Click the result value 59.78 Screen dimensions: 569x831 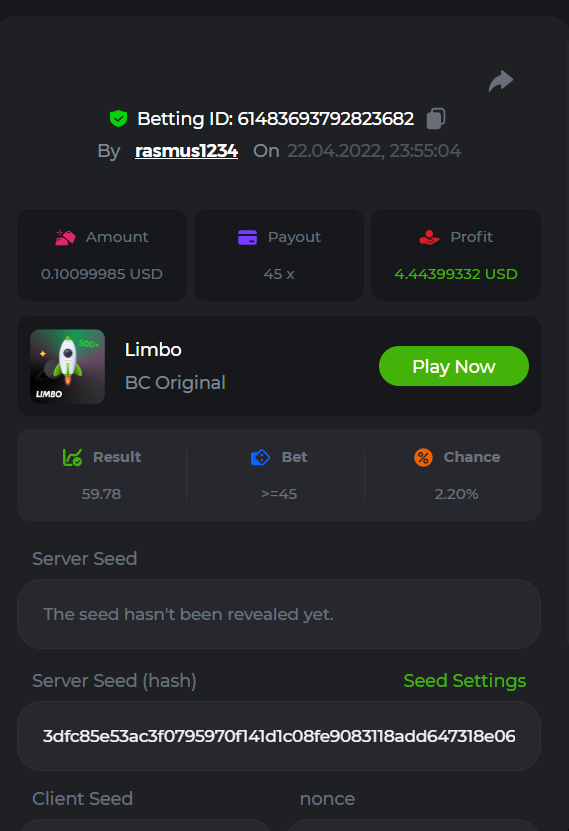pos(101,494)
